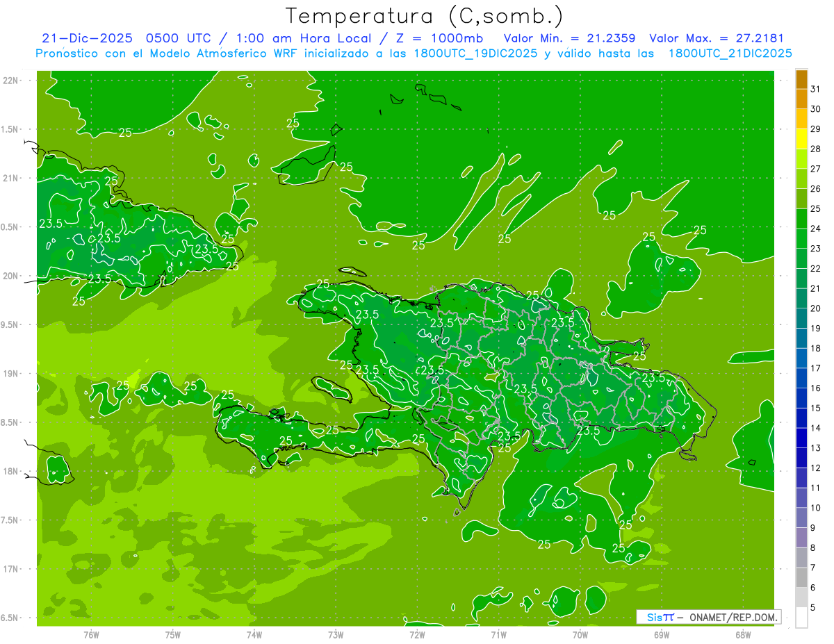Click the green colorbar swatch between 23 and 24
The image size is (834, 644).
pyautogui.click(x=801, y=239)
